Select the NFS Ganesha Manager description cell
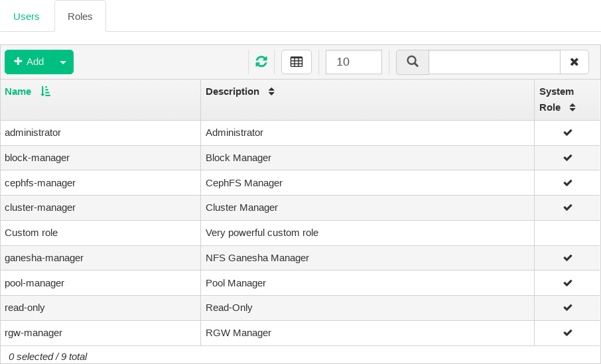This screenshot has height=364, width=601. tap(257, 258)
